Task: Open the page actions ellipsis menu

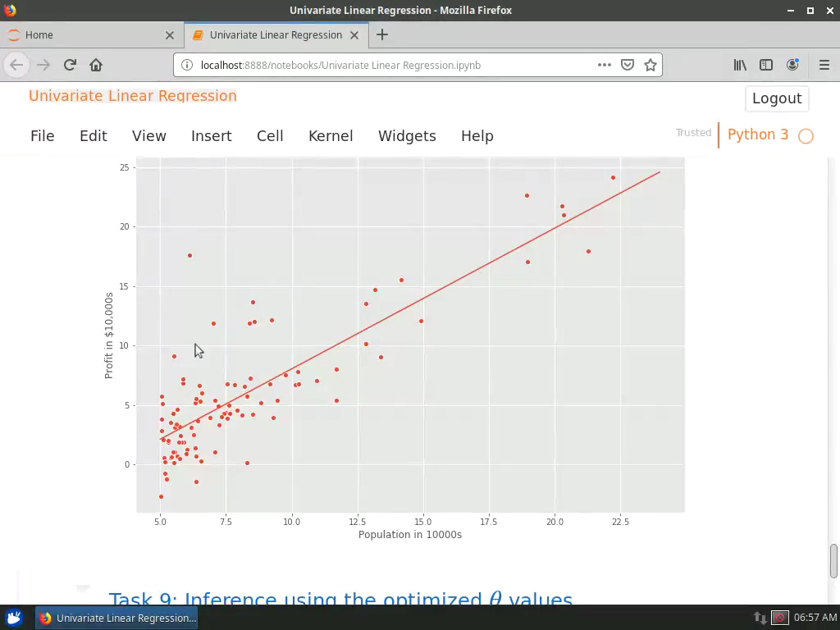Action: (605, 65)
